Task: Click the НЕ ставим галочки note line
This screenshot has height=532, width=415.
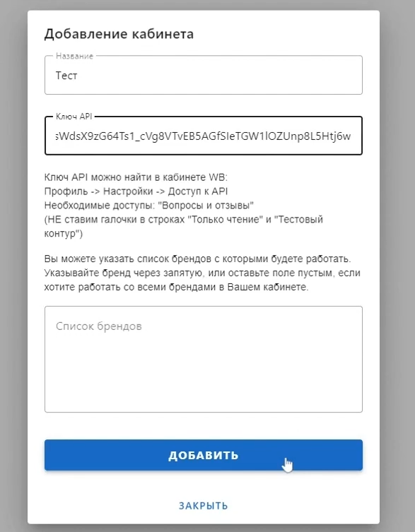Action: (183, 220)
